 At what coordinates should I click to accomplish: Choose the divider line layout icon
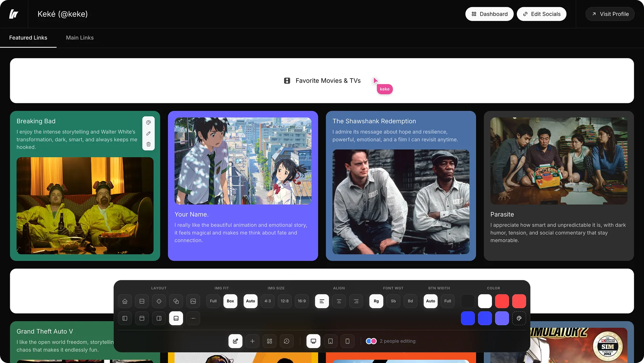click(x=193, y=318)
